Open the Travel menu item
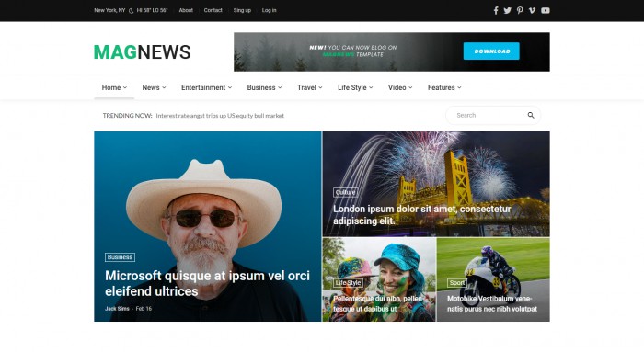This screenshot has width=644, height=352. coord(310,87)
